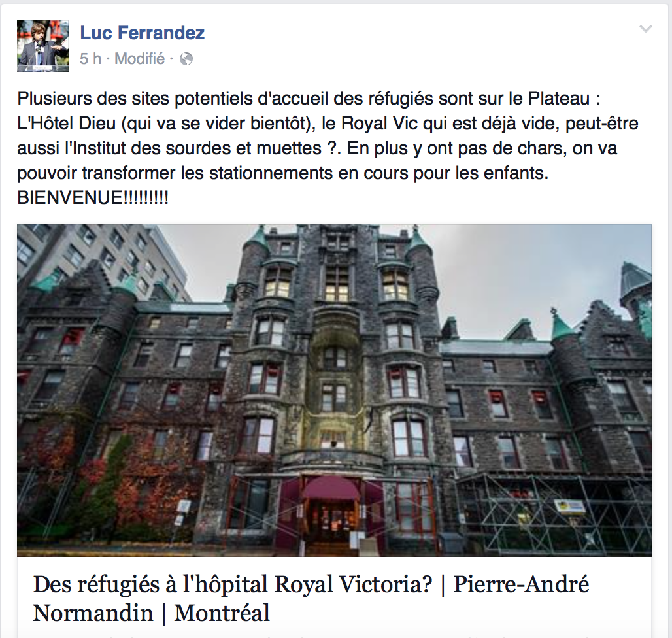The image size is (672, 638).
Task: Click the globe public-audience icon
Action: pyautogui.click(x=186, y=59)
